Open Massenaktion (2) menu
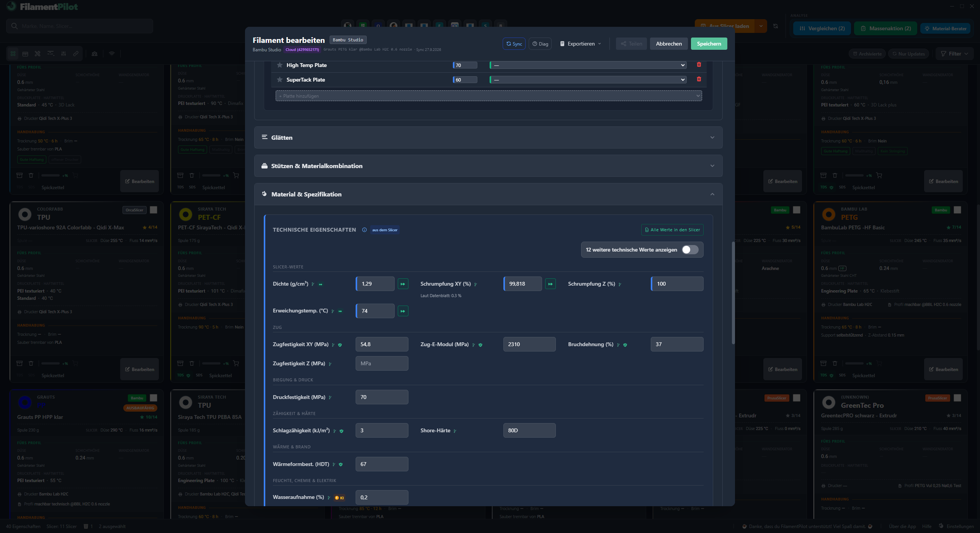Image resolution: width=980 pixels, height=533 pixels. pos(885,28)
